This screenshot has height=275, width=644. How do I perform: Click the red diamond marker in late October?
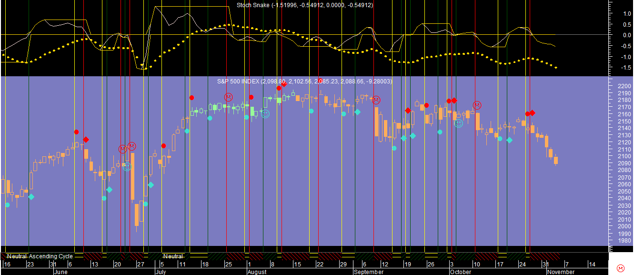(x=533, y=113)
